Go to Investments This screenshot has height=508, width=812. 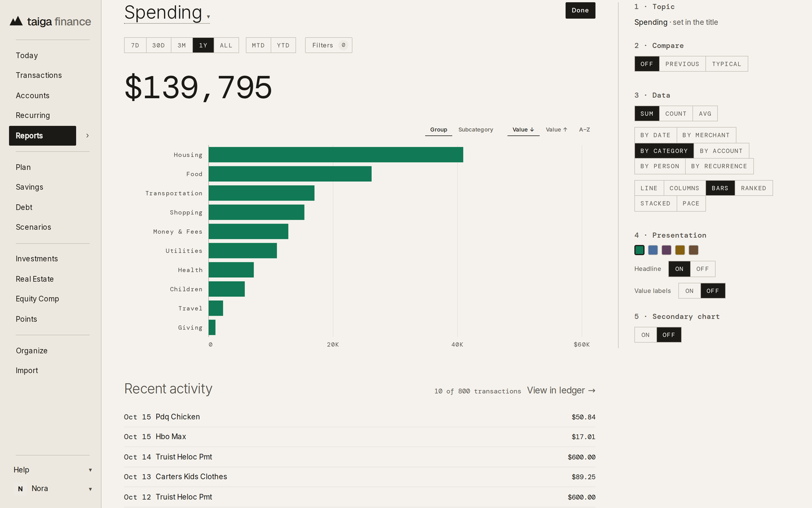[x=37, y=259]
